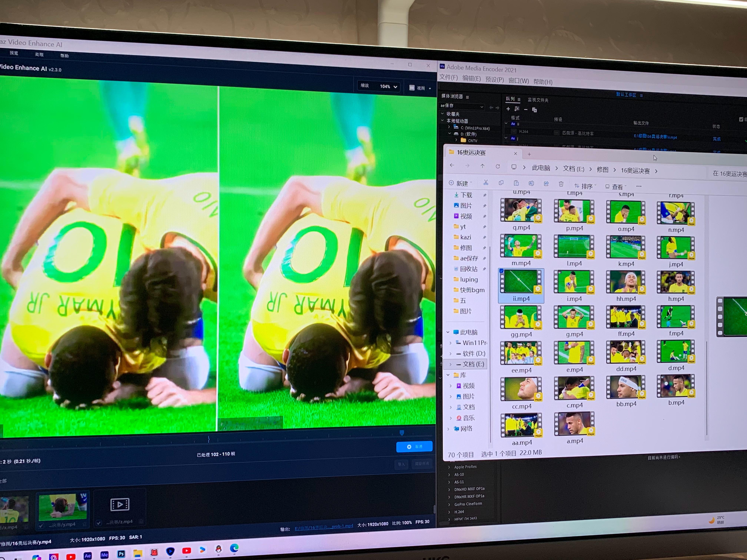
Task: Click the cut scissors icon in File Explorer
Action: (486, 183)
